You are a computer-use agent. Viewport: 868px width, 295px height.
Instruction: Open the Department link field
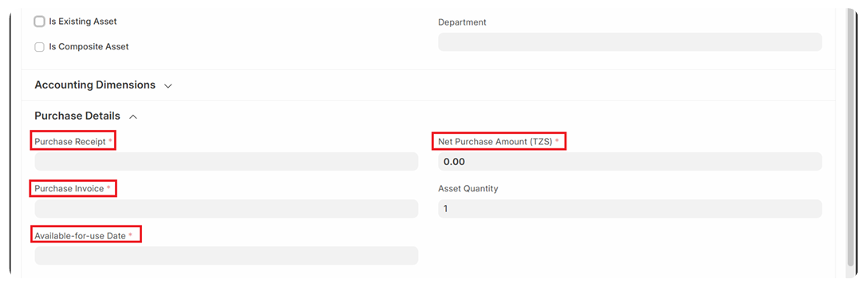pyautogui.click(x=630, y=42)
